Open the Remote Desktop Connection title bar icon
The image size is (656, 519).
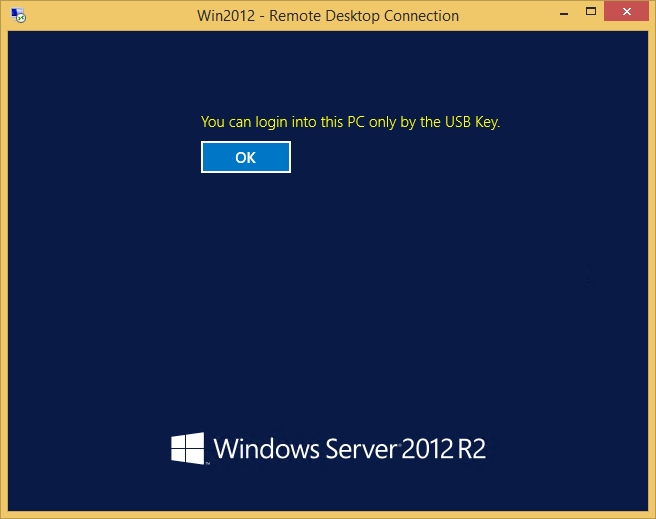(x=18, y=15)
